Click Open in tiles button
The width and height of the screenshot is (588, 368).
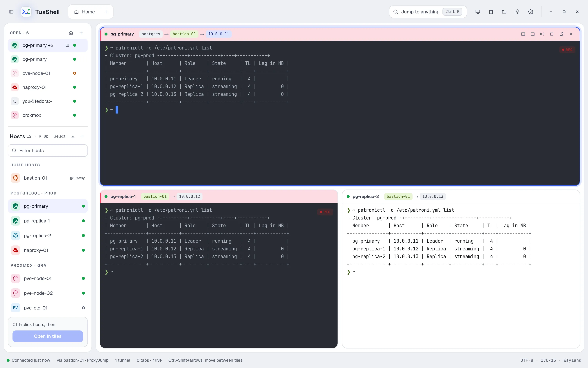coord(48,336)
